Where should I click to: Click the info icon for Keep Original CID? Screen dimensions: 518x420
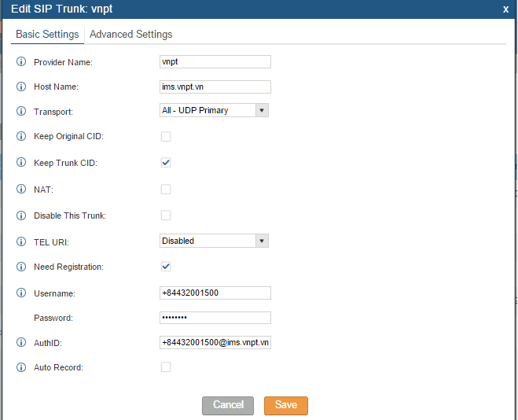point(21,136)
